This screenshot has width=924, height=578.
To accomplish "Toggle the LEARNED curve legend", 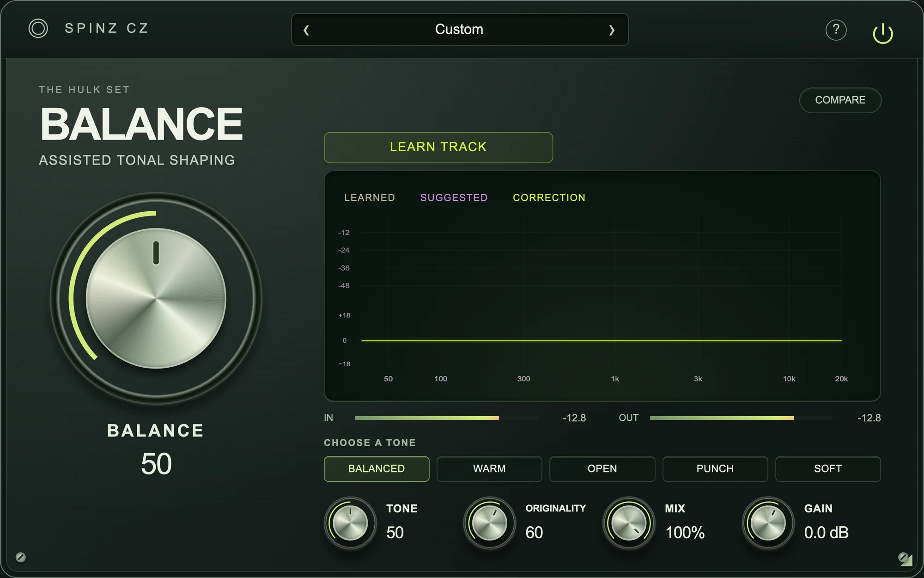I will [369, 197].
